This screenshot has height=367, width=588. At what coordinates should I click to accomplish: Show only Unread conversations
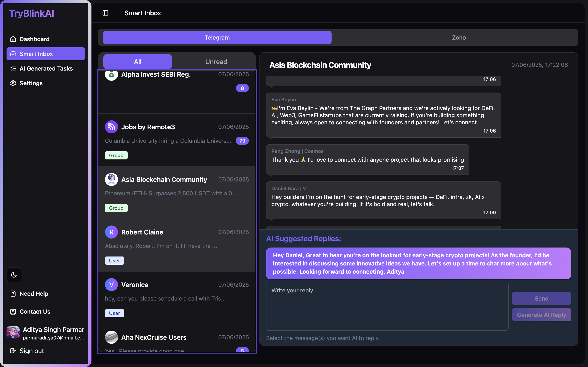point(216,62)
